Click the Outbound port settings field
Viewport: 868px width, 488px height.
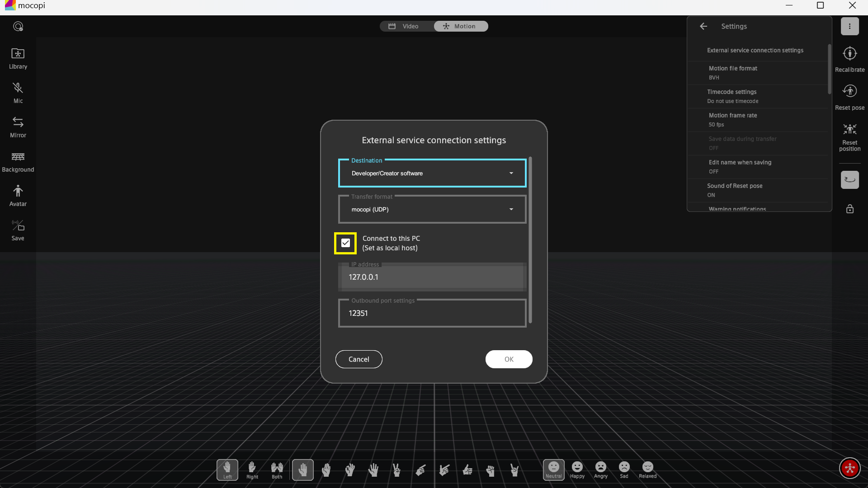432,313
